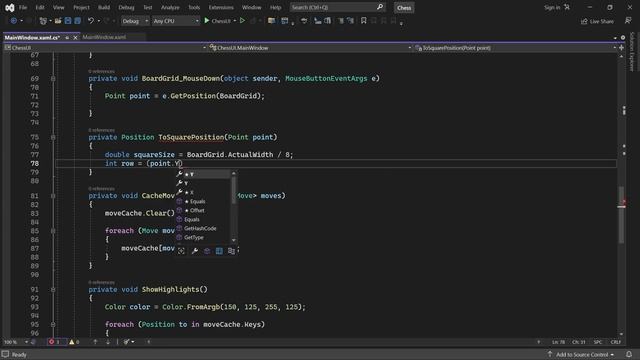Open the Debug menu
The width and height of the screenshot is (640, 360).
(x=126, y=7)
